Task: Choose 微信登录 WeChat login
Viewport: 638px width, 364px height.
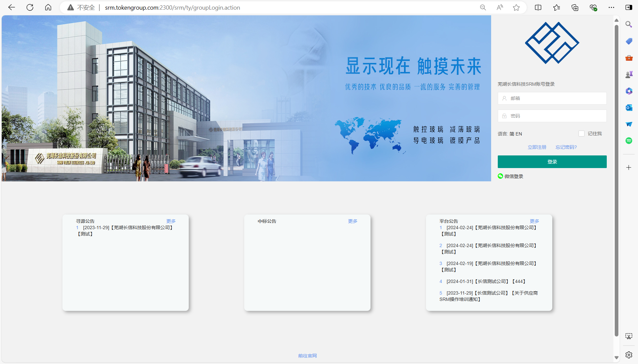Action: click(x=510, y=176)
